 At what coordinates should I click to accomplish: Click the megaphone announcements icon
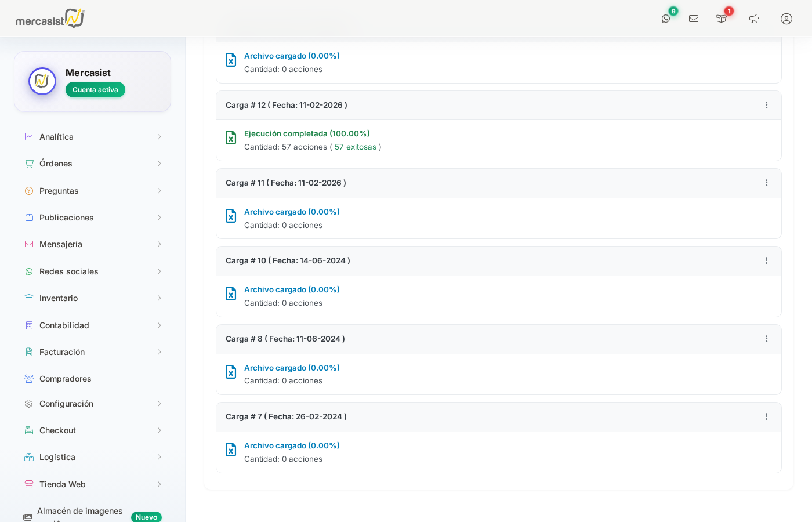pos(754,19)
